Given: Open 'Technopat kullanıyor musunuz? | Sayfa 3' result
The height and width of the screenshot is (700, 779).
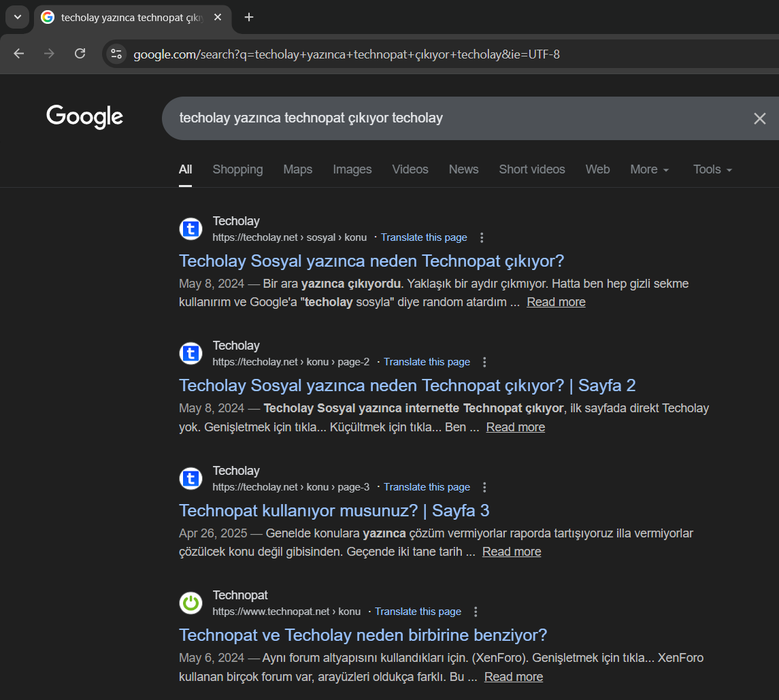Looking at the screenshot, I should click(x=334, y=511).
